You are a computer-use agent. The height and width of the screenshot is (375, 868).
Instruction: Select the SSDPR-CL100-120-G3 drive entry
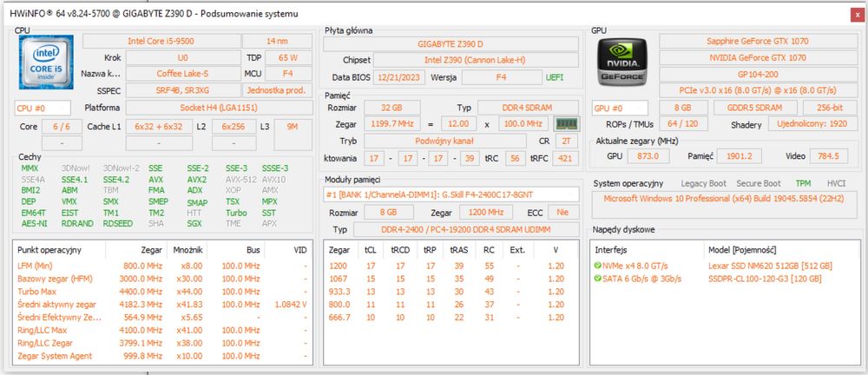tap(765, 279)
